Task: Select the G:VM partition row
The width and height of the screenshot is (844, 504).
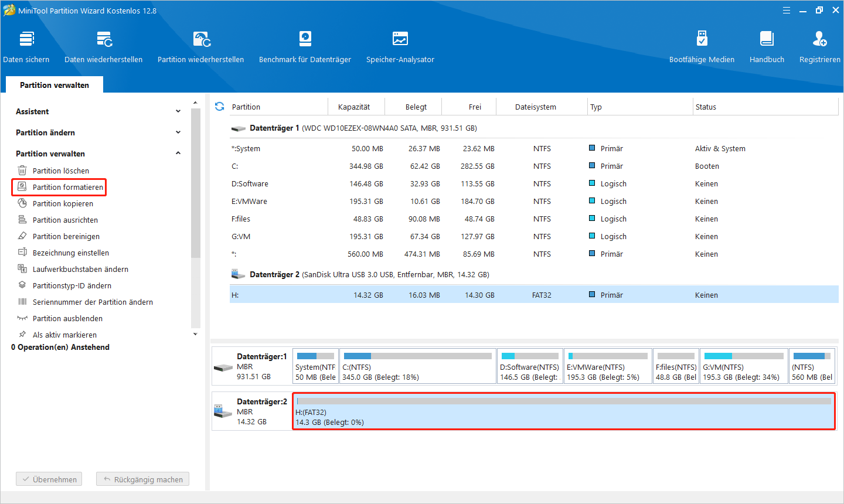Action: pos(534,236)
